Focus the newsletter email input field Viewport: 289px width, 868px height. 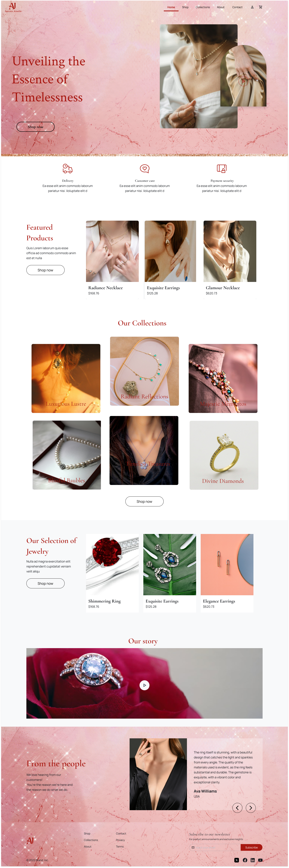pos(215,847)
